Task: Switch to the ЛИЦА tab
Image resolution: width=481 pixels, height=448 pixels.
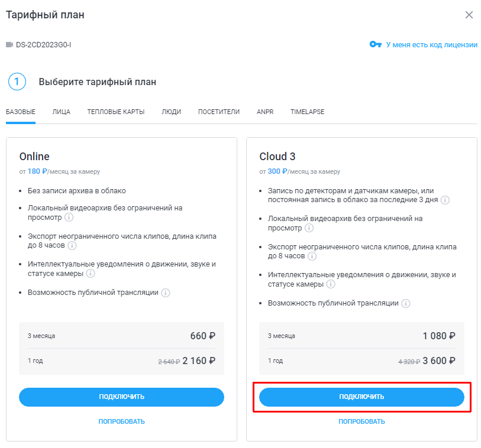Action: click(x=61, y=112)
